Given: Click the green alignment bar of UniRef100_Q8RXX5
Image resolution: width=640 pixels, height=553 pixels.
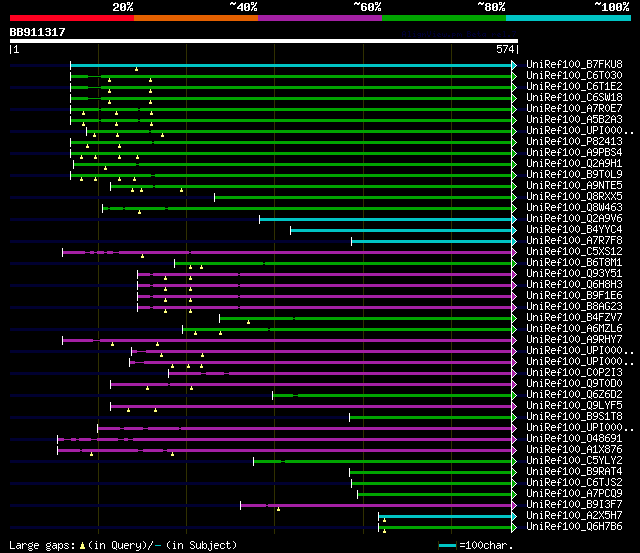Looking at the screenshot, I should click(363, 198).
